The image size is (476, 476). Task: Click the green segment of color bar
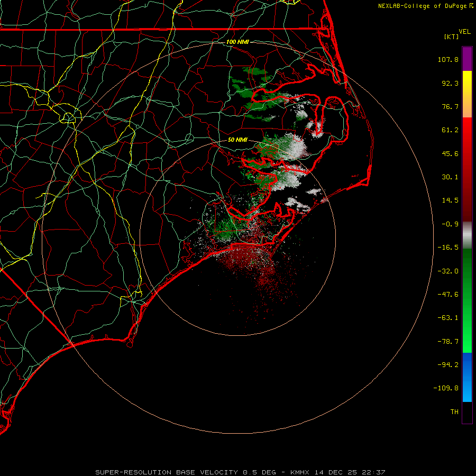pos(467,300)
